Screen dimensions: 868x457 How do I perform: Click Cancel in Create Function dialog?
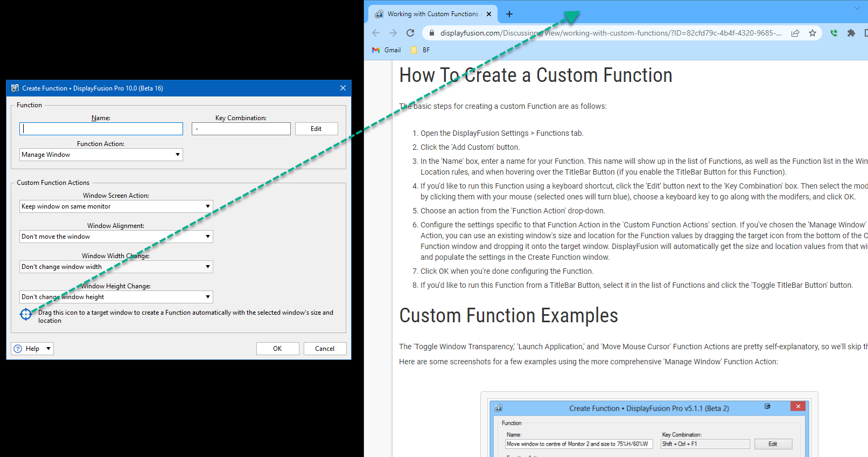click(x=325, y=349)
